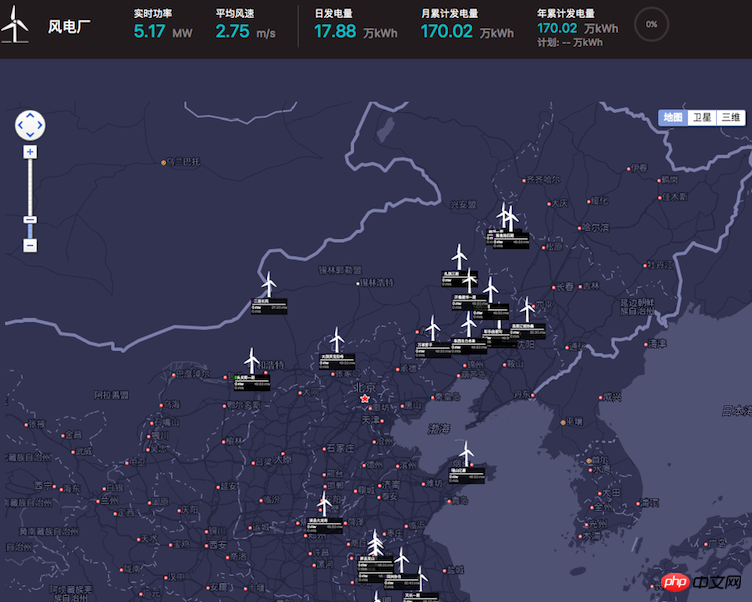Image resolution: width=752 pixels, height=602 pixels.
Task: Select the wind turbine near 烟台
Action: [x=466, y=453]
